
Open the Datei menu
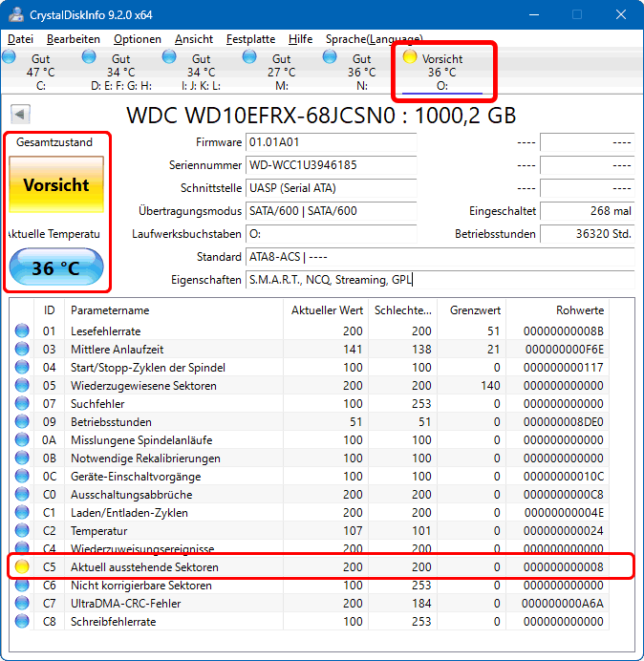20,39
